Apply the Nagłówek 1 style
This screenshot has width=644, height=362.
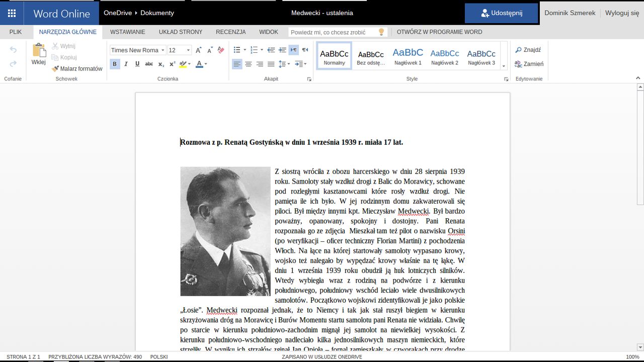point(408,56)
